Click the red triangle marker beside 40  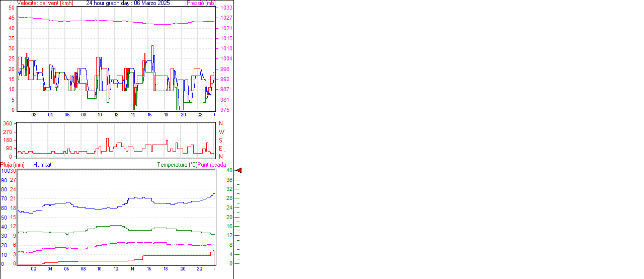(239, 171)
